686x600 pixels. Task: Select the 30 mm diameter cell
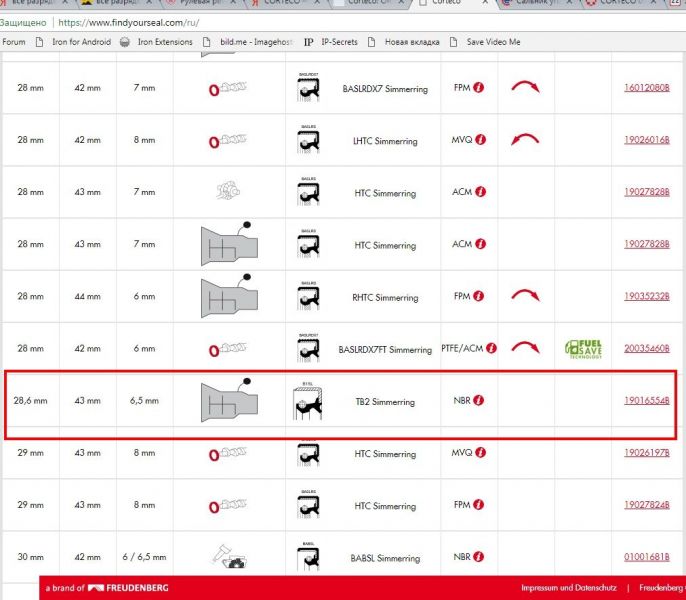pos(30,557)
